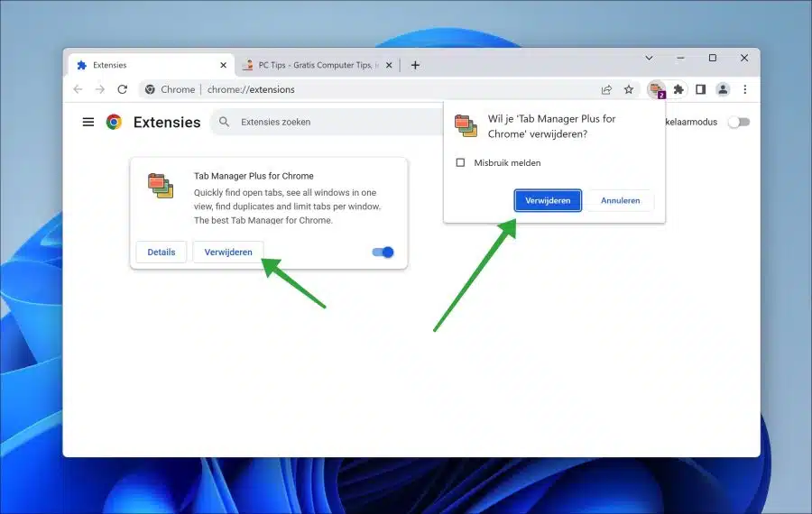Open tab search chevron in title bar
The image size is (812, 514).
(649, 58)
